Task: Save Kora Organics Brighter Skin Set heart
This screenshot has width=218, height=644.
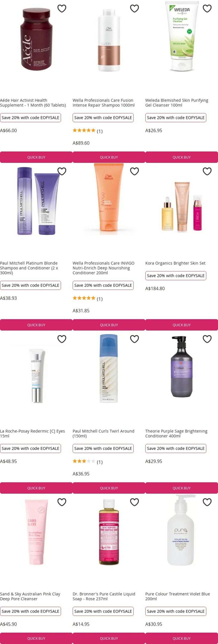Action: click(x=207, y=171)
